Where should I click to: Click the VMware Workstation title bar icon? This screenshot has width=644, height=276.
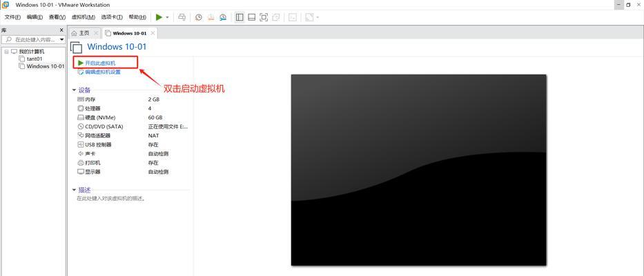[6, 5]
